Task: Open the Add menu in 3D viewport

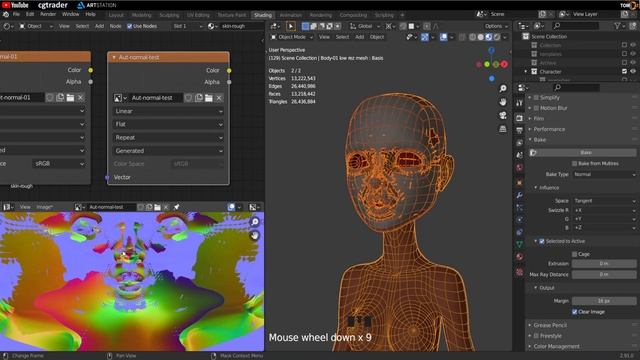Action: (359, 37)
